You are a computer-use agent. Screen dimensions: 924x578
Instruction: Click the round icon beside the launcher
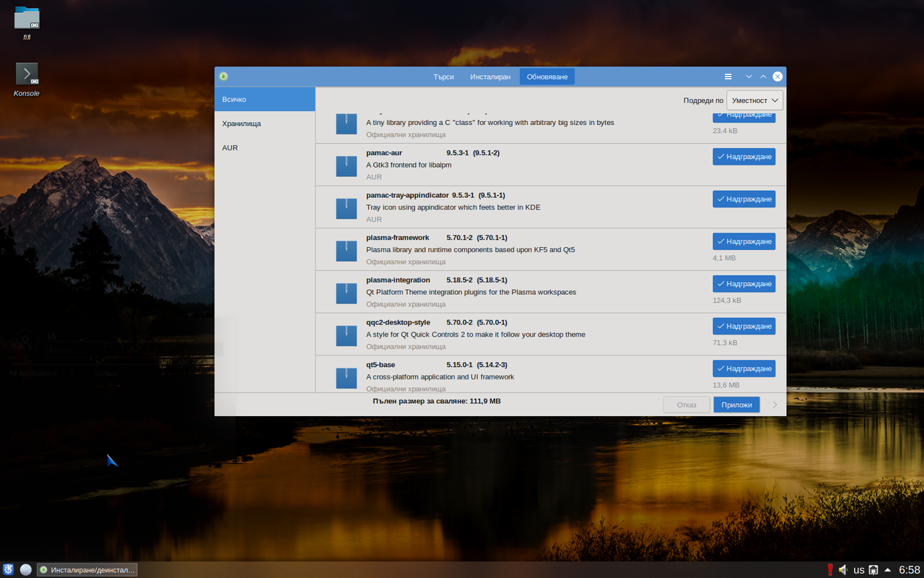click(26, 569)
